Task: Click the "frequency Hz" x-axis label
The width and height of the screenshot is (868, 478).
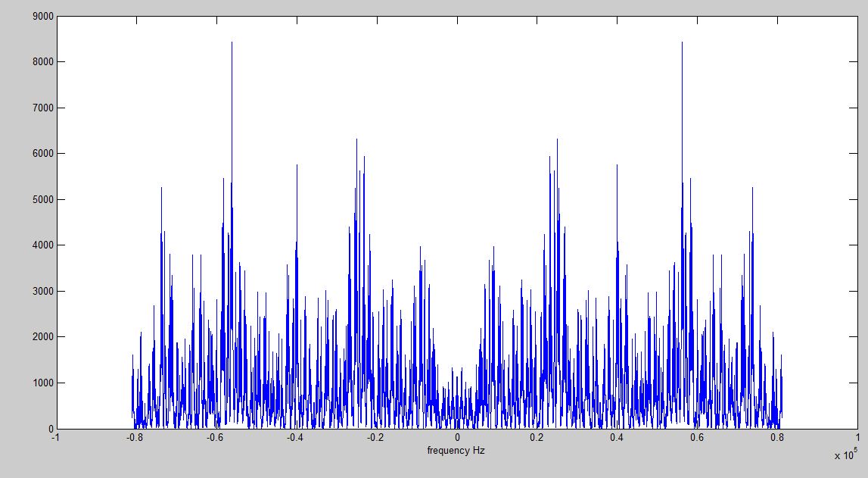Action: 456,450
